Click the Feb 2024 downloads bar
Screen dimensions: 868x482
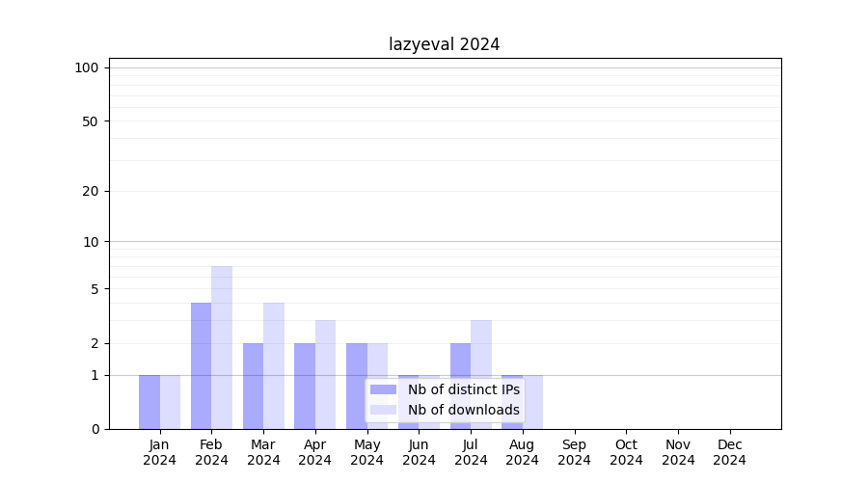[x=222, y=347]
